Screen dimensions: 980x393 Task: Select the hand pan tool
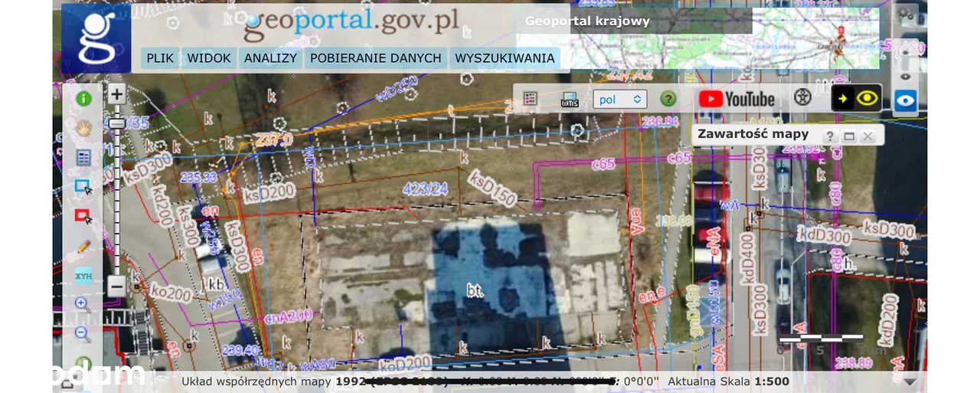click(x=83, y=128)
